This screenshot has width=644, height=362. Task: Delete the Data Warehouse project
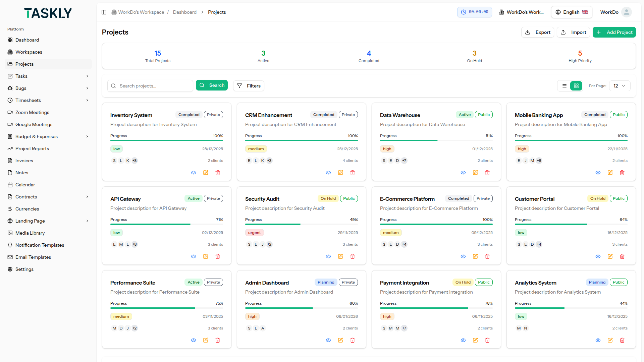click(487, 173)
